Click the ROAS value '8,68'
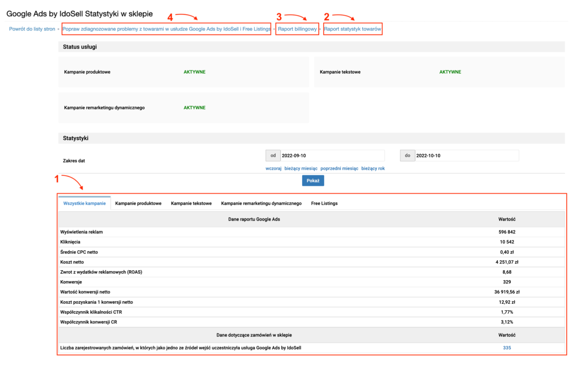 pyautogui.click(x=507, y=272)
